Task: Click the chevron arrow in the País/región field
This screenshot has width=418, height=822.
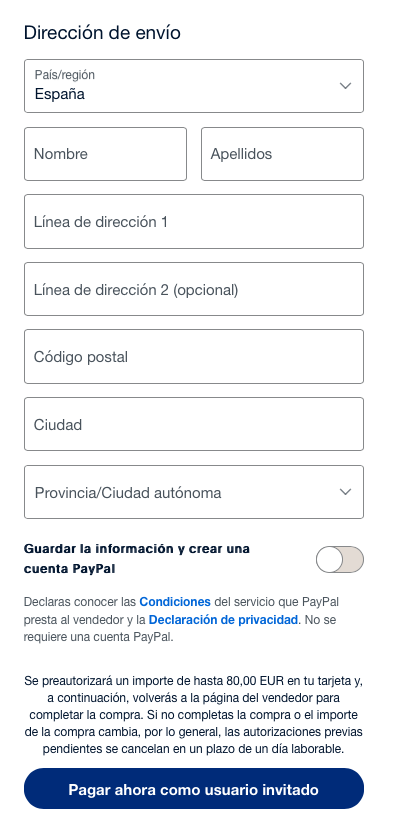Action: click(345, 86)
